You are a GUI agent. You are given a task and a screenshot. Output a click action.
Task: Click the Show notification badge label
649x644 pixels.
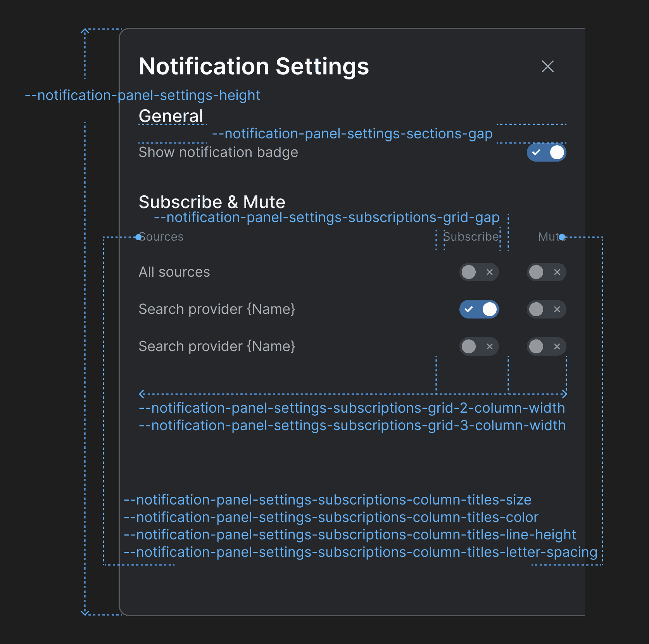click(218, 152)
